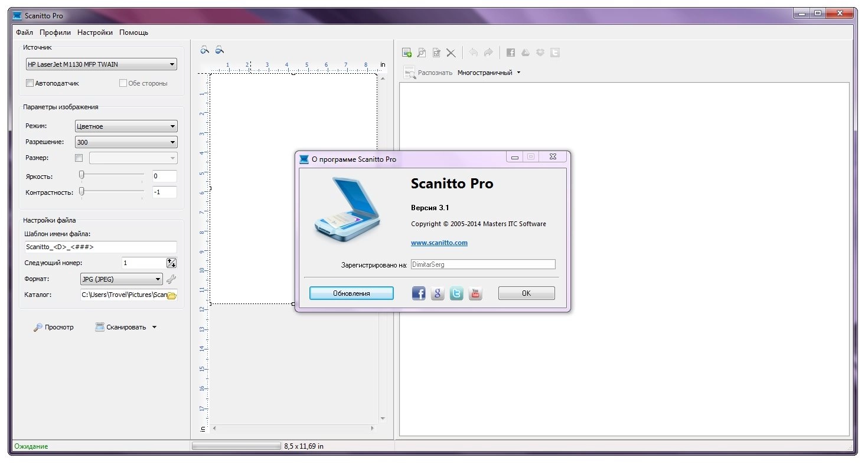
Task: Click the X delete icon in toolbar
Action: (451, 53)
